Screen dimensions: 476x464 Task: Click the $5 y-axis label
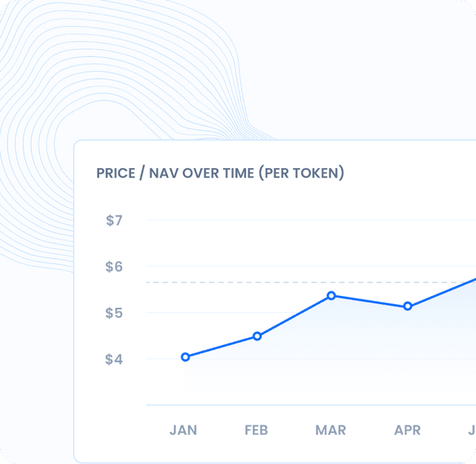pyautogui.click(x=114, y=313)
